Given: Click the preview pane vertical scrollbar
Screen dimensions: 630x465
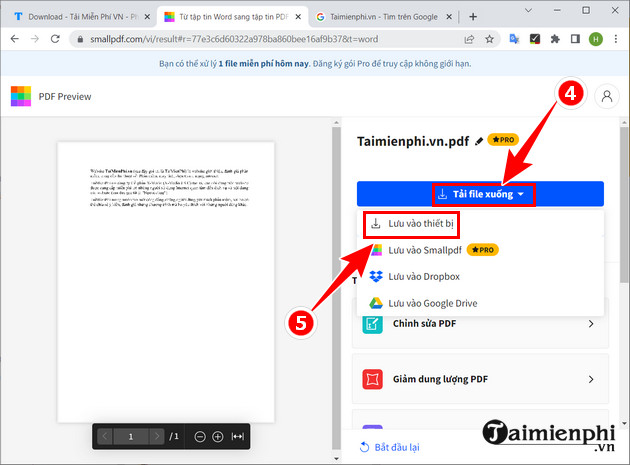Looking at the screenshot, I should [x=336, y=288].
